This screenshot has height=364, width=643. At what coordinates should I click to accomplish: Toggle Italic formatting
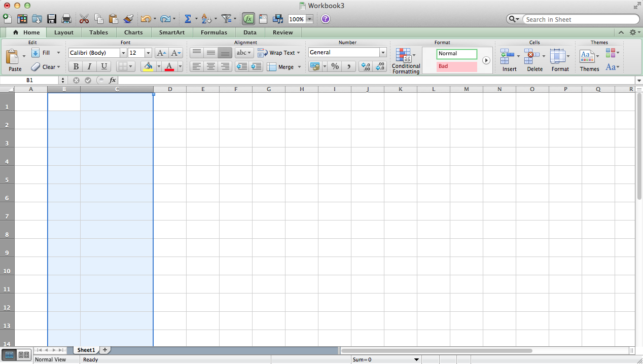tap(90, 66)
